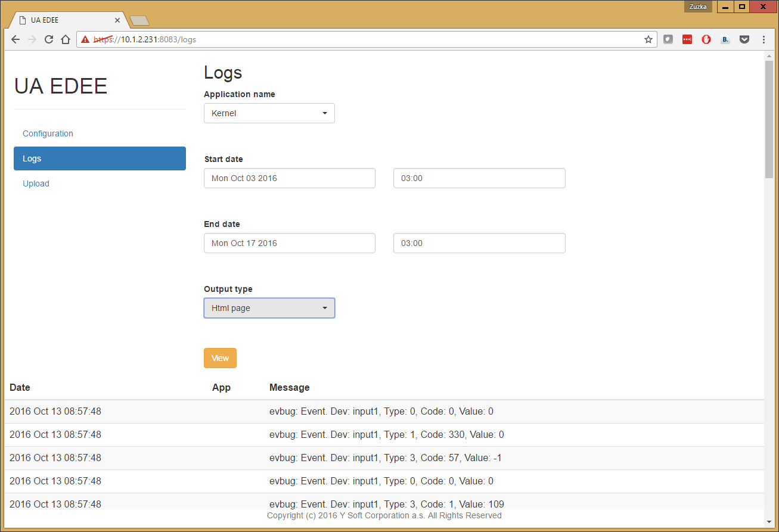Click the vertical page scrollbar thumb
The image size is (779, 532).
click(x=768, y=119)
